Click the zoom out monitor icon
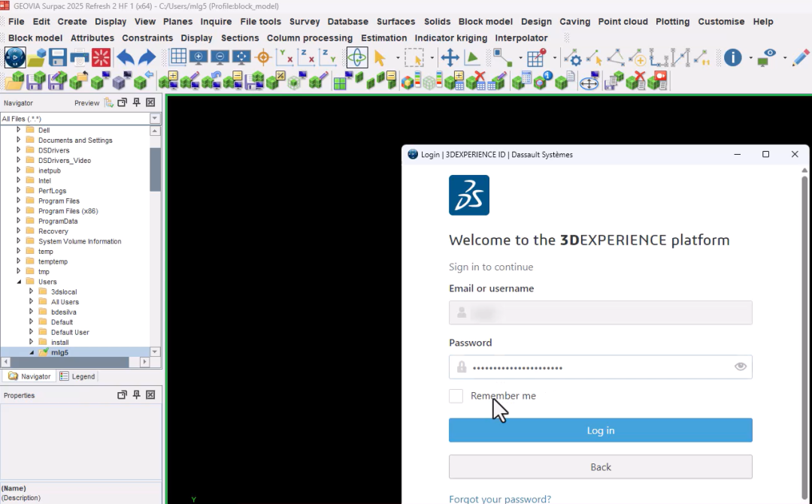This screenshot has width=812, height=504. coord(220,57)
